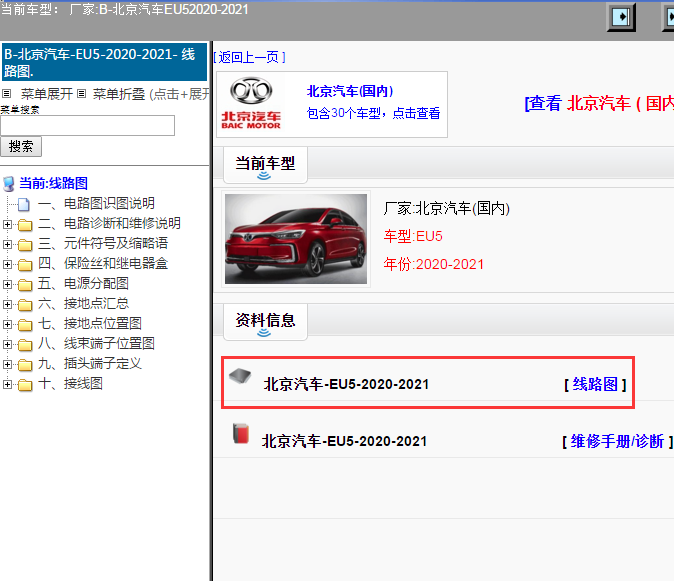674x581 pixels.
Task: Select 八、线束端子位置图 label
Action: (96, 343)
